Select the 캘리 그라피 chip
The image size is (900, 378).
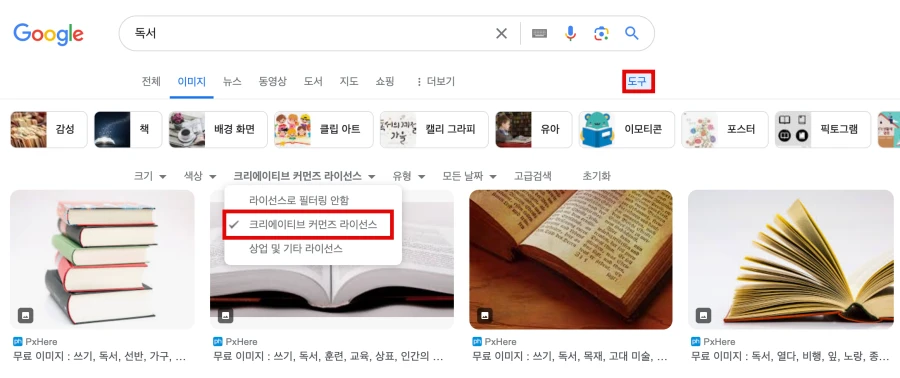coord(435,130)
